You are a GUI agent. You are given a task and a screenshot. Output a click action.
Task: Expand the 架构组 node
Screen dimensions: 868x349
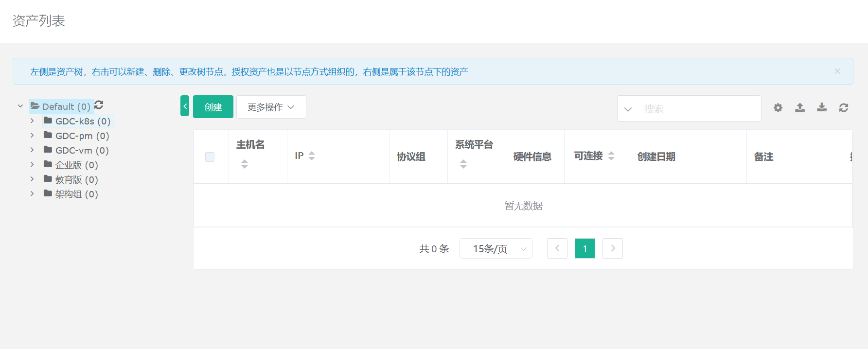(32, 193)
